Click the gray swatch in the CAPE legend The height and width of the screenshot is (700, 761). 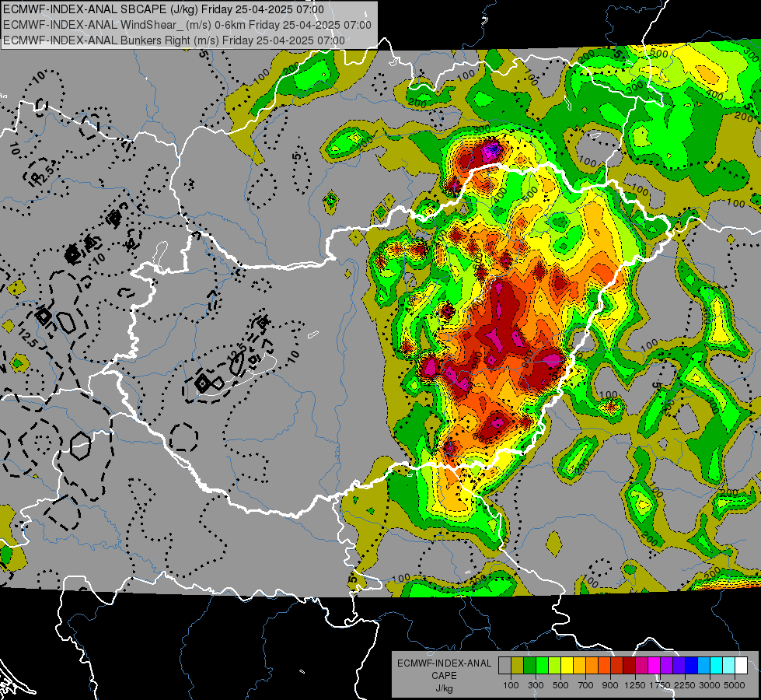(504, 666)
